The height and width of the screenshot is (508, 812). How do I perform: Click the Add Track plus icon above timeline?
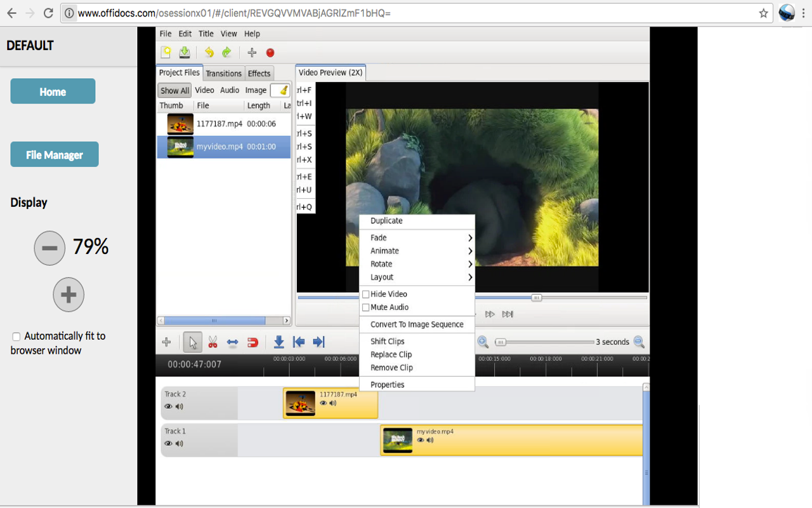167,342
